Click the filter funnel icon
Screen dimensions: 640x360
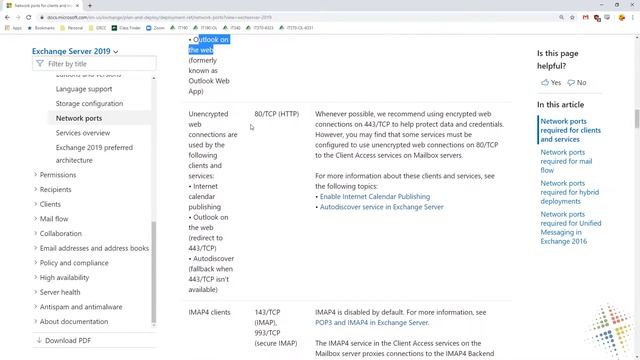[40, 64]
